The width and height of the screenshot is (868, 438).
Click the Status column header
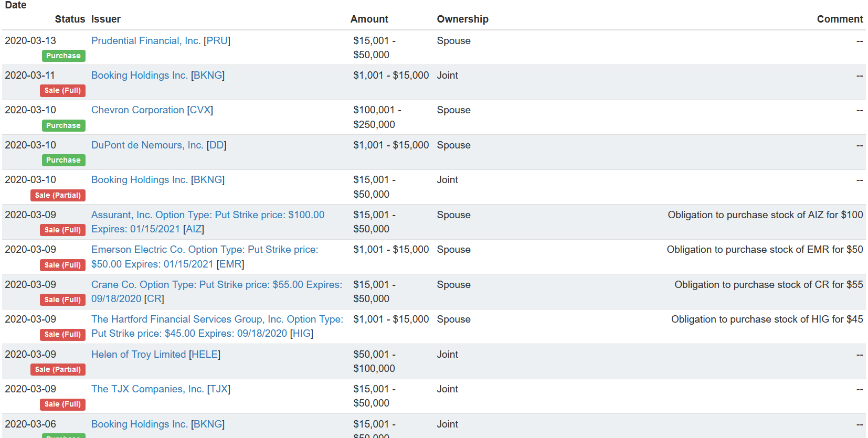pos(70,19)
